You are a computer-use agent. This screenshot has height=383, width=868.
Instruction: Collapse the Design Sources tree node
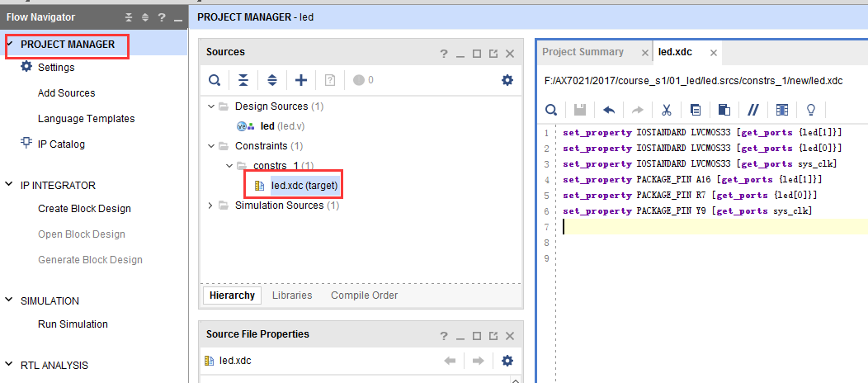211,106
